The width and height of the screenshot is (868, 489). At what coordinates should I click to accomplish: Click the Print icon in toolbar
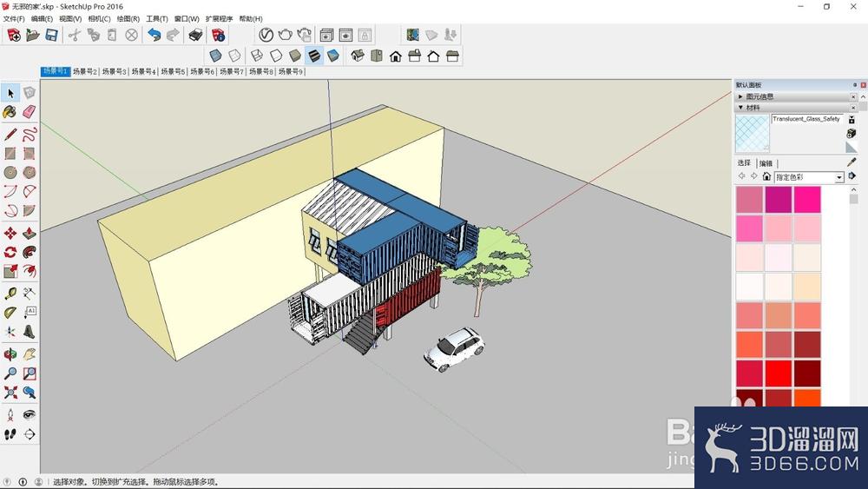195,36
